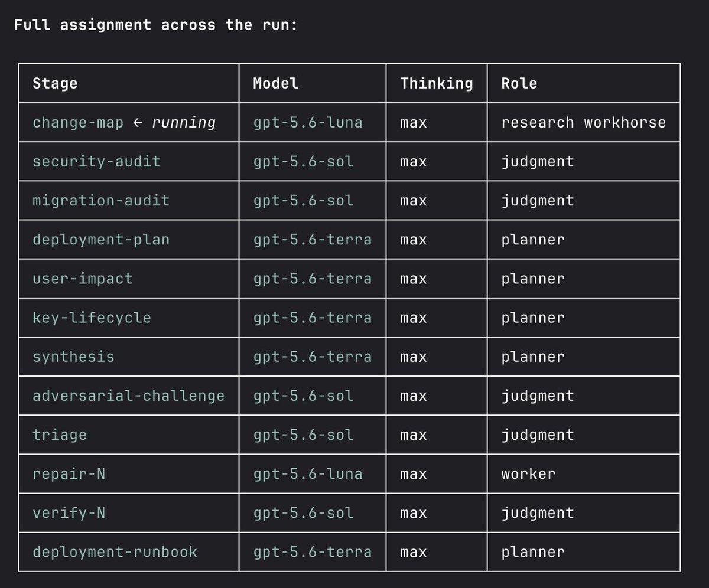Click the Thinking column header

[x=437, y=83]
